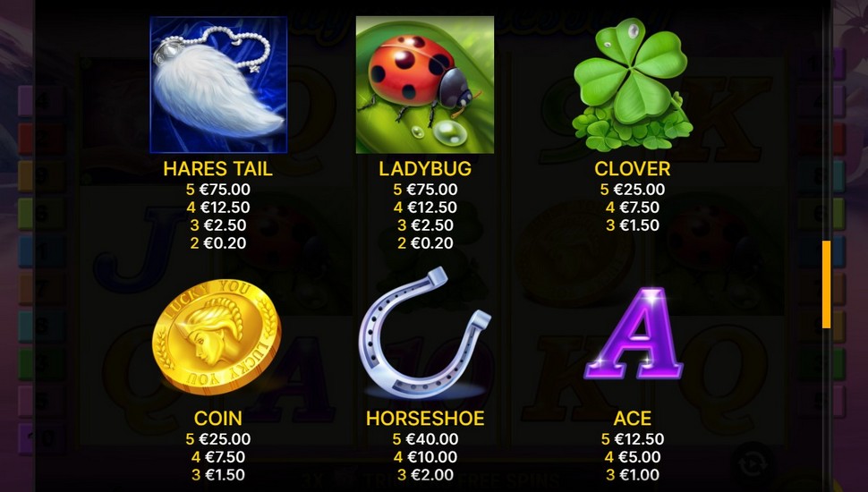Click the gold Lucky You coin

click(217, 336)
